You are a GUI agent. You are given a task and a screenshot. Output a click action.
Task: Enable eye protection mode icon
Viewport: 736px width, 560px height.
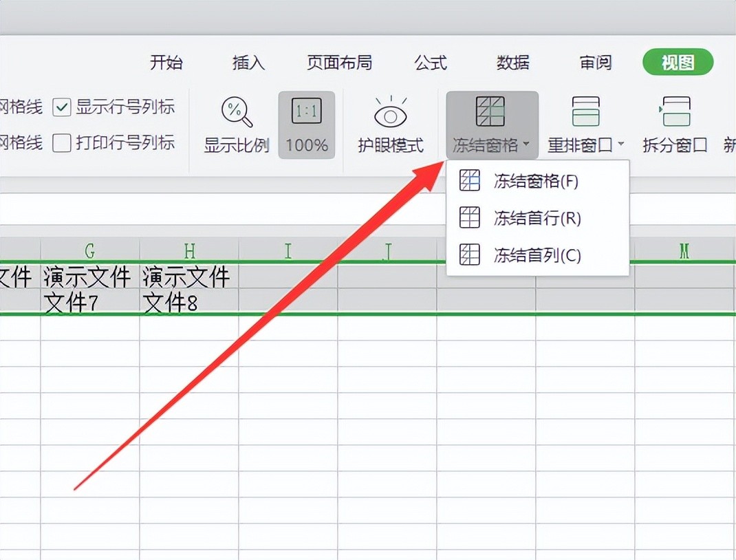coord(390,112)
